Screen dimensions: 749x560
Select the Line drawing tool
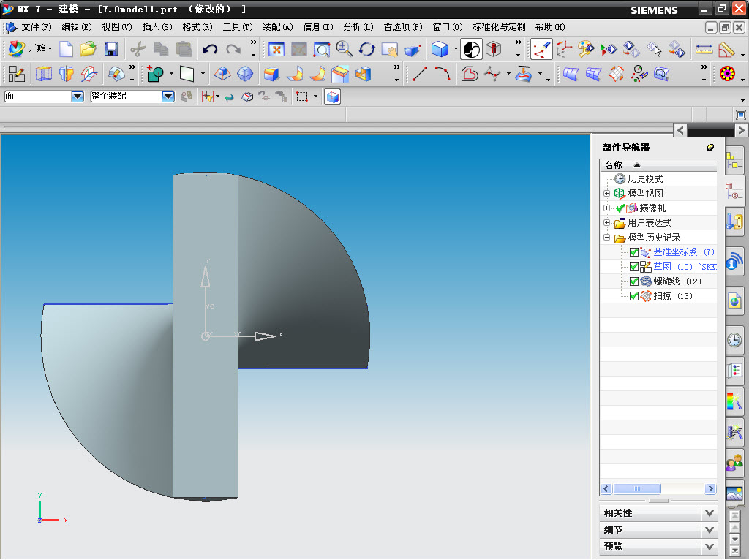click(419, 74)
